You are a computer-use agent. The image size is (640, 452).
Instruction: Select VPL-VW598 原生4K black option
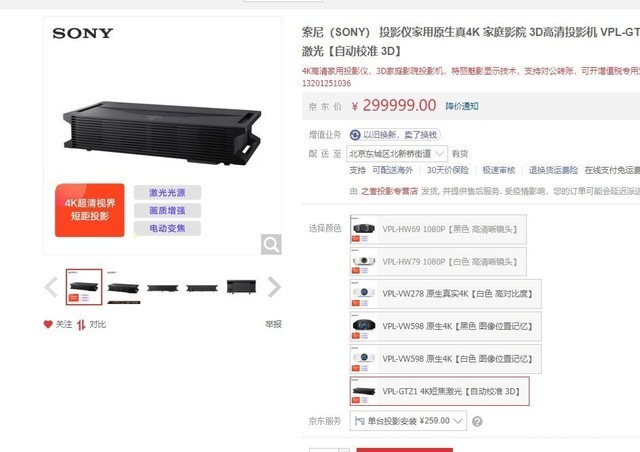click(446, 326)
